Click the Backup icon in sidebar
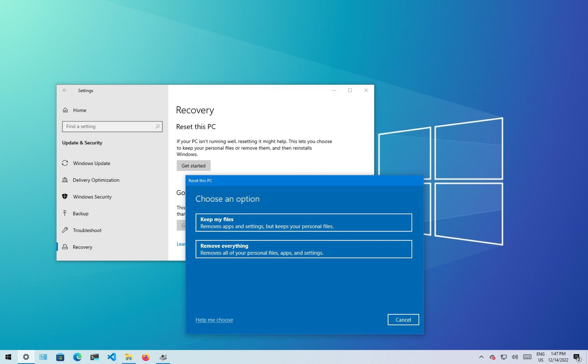The image size is (588, 364). tap(65, 213)
